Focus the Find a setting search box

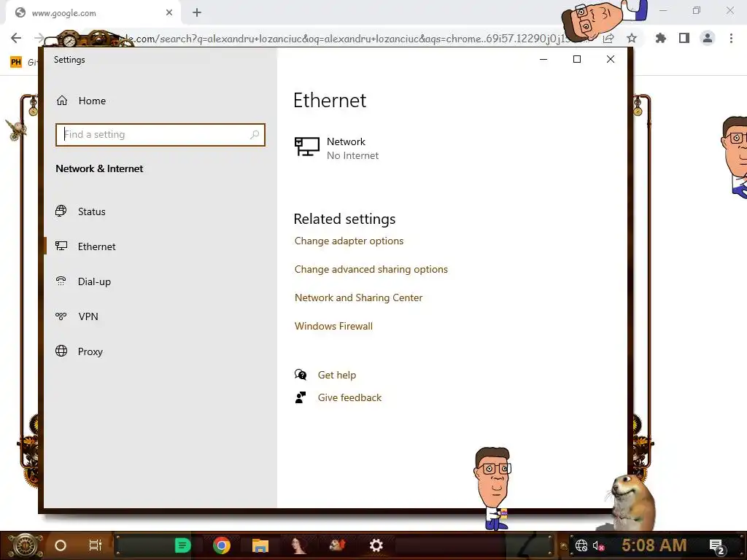pos(160,135)
